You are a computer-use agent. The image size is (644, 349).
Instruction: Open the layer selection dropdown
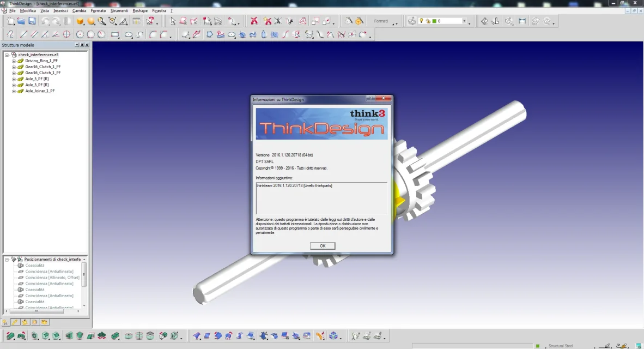click(465, 21)
